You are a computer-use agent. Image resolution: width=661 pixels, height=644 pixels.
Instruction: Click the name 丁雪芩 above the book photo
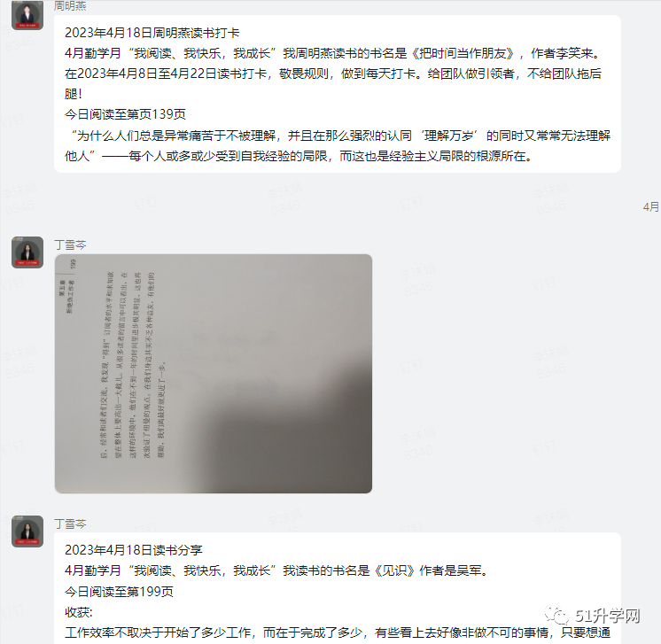70,244
